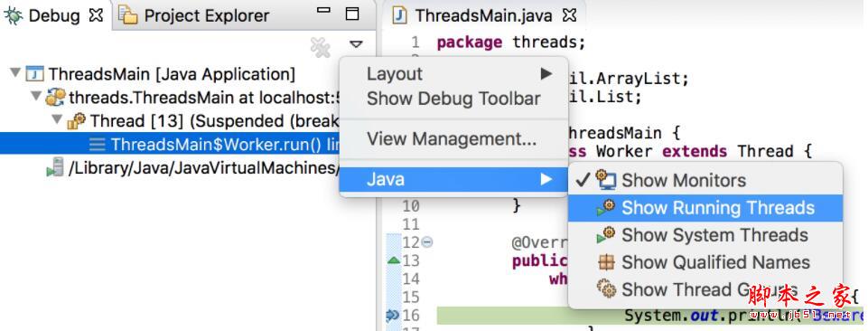Select the ThreadsMain$Worker.run() stack frame

[x=170, y=144]
